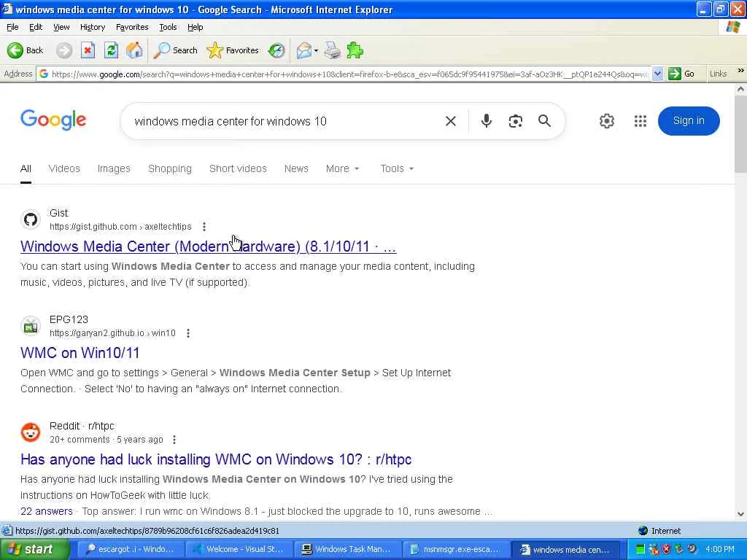The height and width of the screenshot is (560, 747).
Task: Open the Mail envelope icon
Action: (x=303, y=50)
